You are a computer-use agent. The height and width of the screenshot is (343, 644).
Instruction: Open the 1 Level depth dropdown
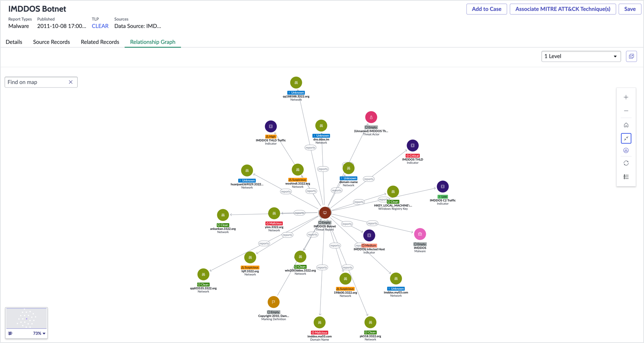[x=581, y=56]
